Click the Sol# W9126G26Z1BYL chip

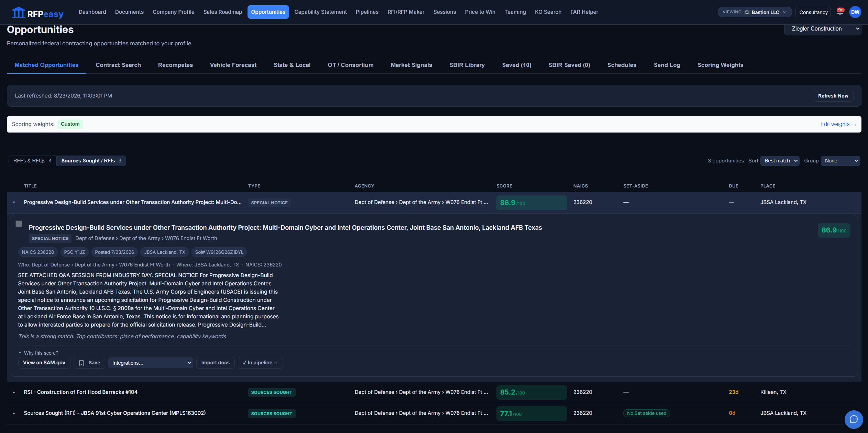point(219,252)
